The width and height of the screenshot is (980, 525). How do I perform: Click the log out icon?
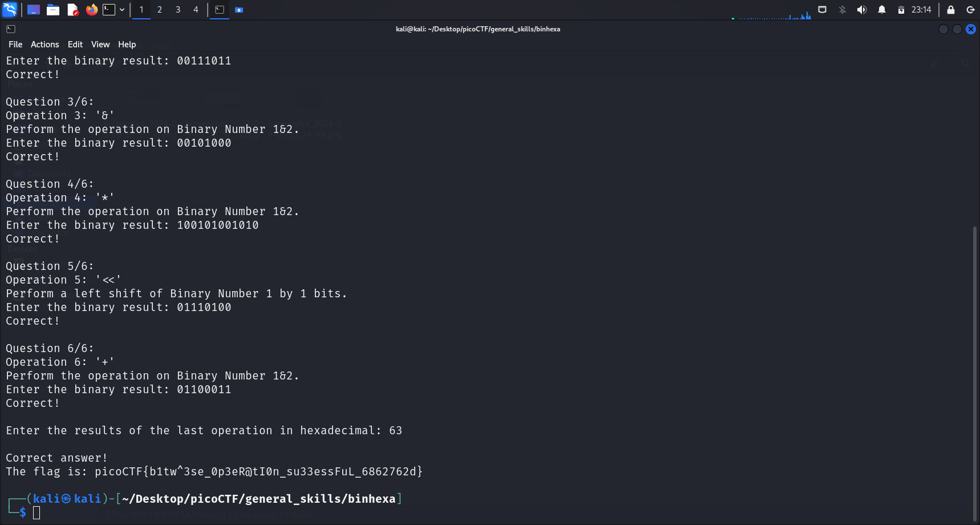(970, 10)
